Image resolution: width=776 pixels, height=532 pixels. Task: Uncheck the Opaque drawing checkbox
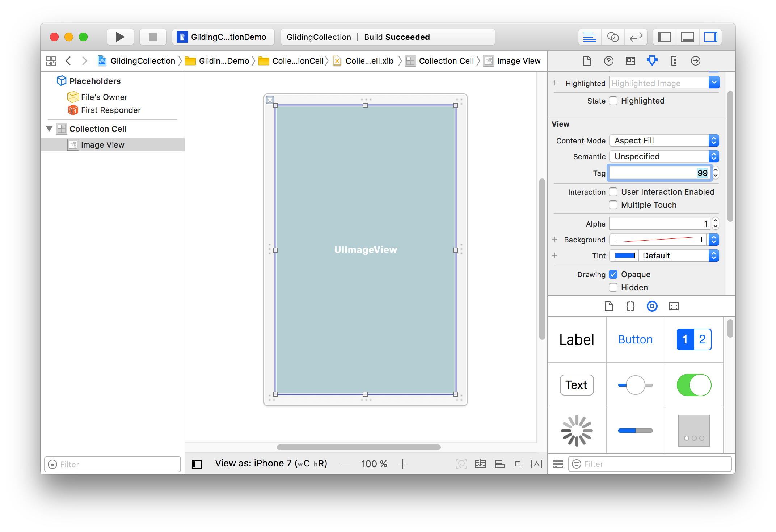coord(613,274)
